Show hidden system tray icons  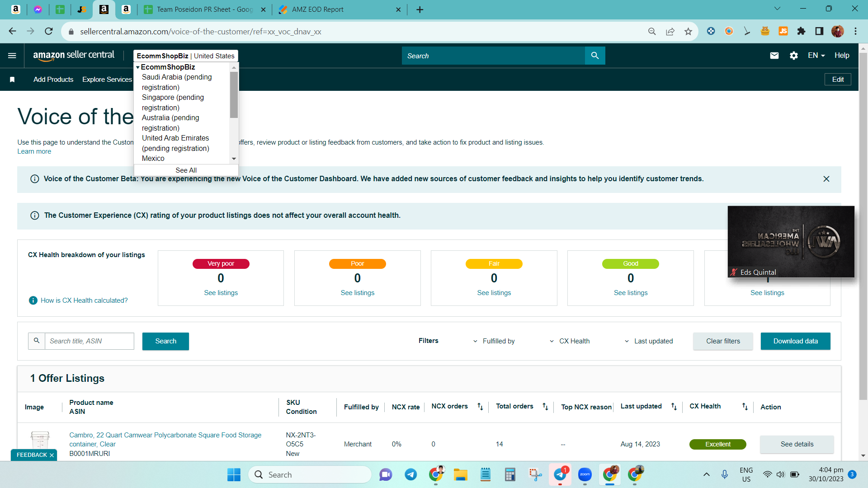(706, 474)
